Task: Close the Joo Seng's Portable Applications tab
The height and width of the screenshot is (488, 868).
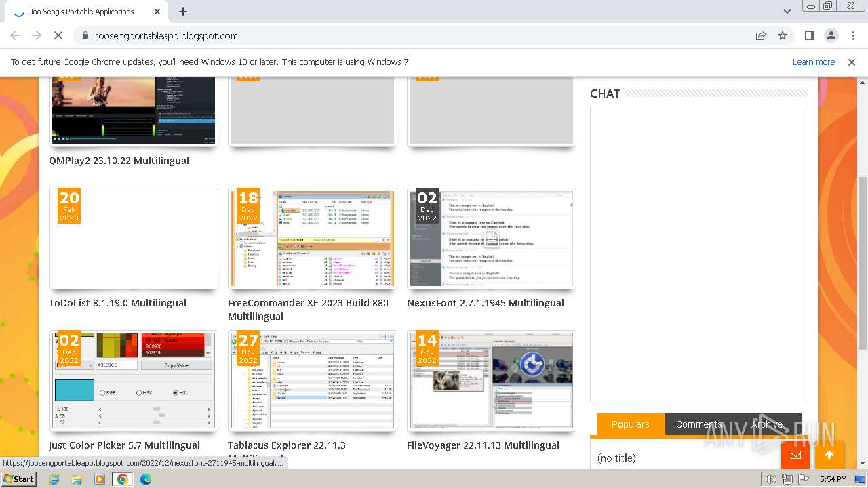Action: pos(157,12)
